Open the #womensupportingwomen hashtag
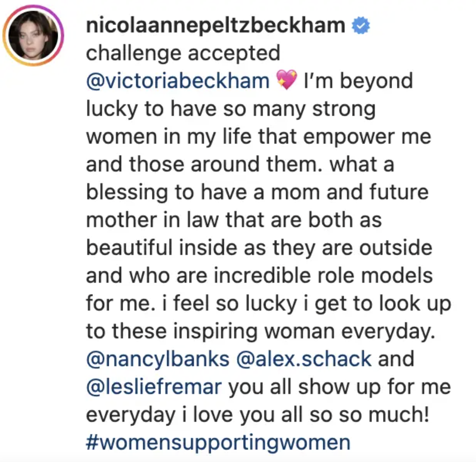The width and height of the screenshot is (476, 462). coord(218,443)
